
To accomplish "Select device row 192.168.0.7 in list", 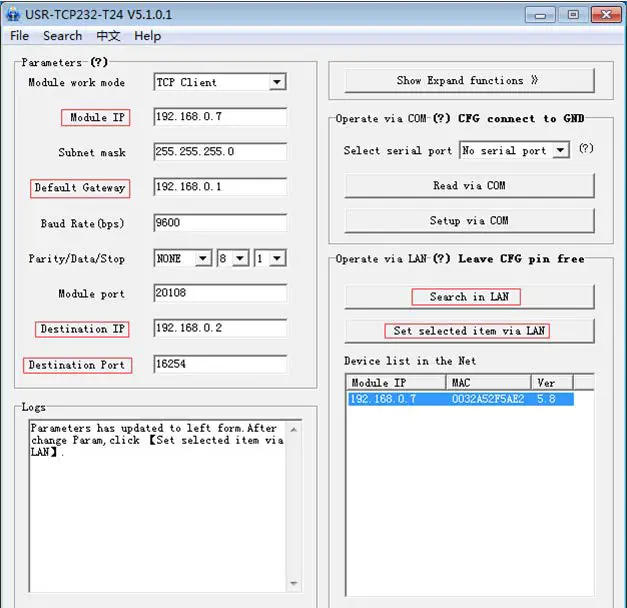I will (461, 399).
